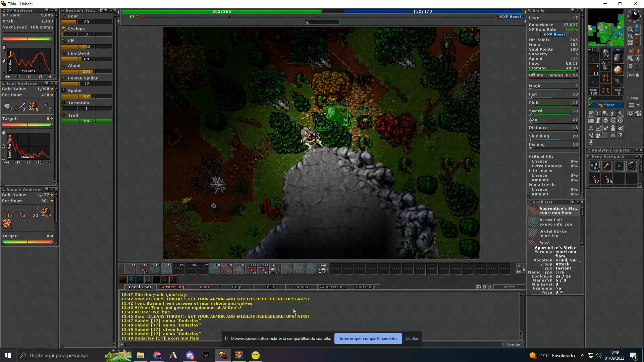
Task: Advance the action bar with right arrow
Action: (519, 266)
